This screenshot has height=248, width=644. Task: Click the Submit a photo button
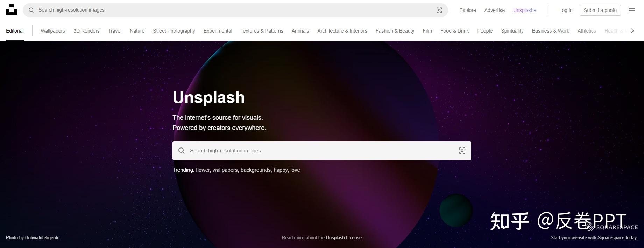click(600, 10)
